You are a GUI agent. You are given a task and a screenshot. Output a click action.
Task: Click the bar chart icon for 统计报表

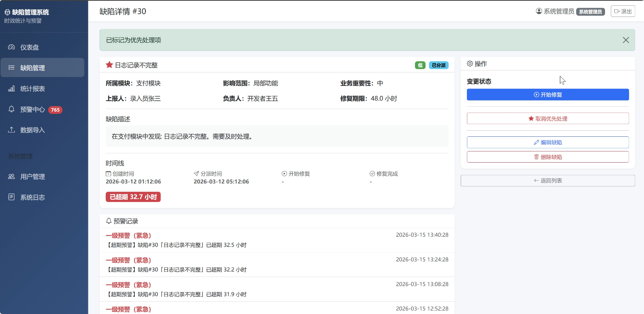(12, 89)
